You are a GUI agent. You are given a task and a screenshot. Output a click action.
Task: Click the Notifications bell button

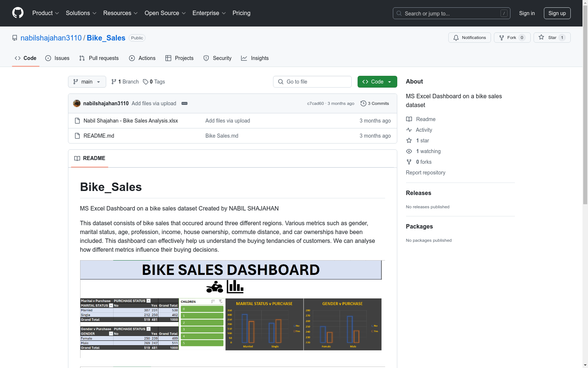(469, 38)
